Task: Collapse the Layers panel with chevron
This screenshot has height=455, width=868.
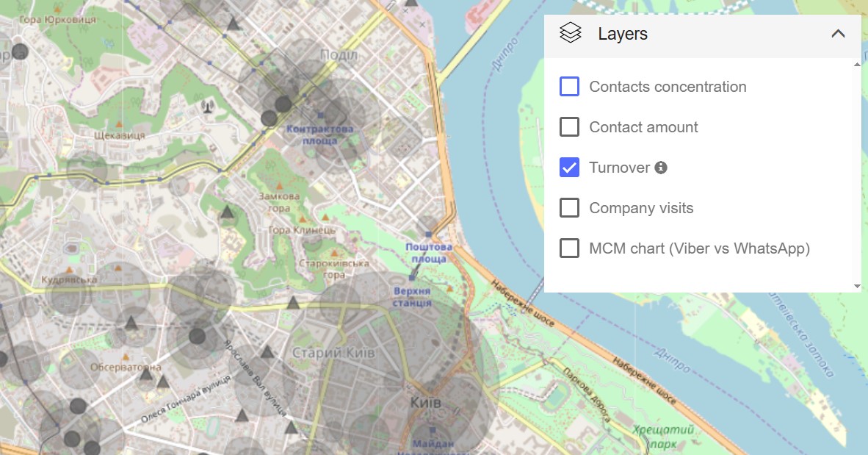Action: point(838,34)
